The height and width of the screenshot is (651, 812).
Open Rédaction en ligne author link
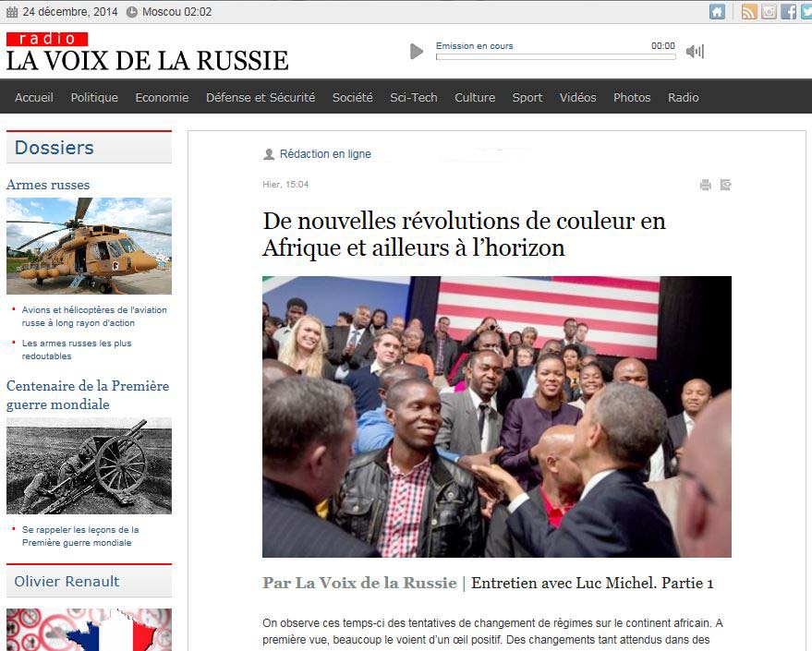point(325,154)
